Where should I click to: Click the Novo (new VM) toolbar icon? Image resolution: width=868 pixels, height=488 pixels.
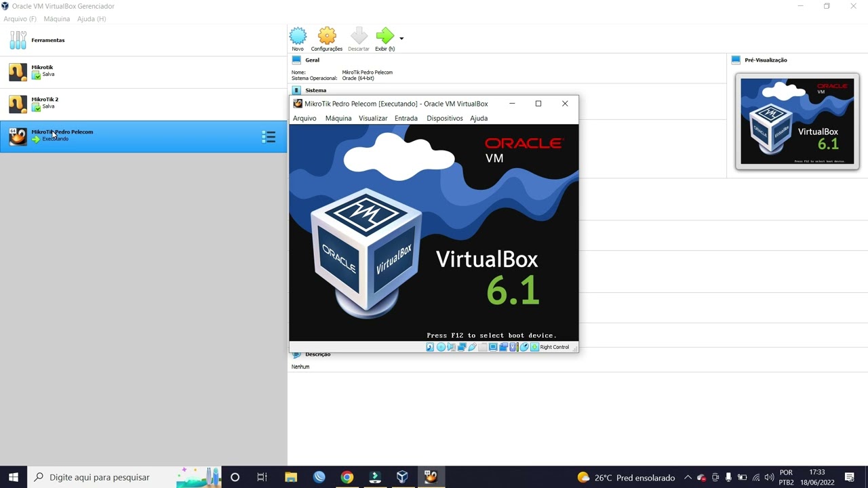pyautogui.click(x=298, y=36)
